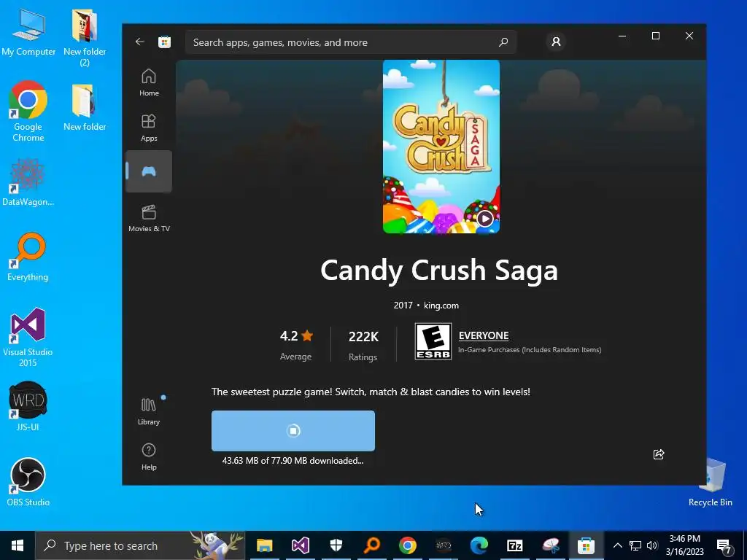Select My Computer desktop icon
The image size is (747, 560).
pos(28,32)
